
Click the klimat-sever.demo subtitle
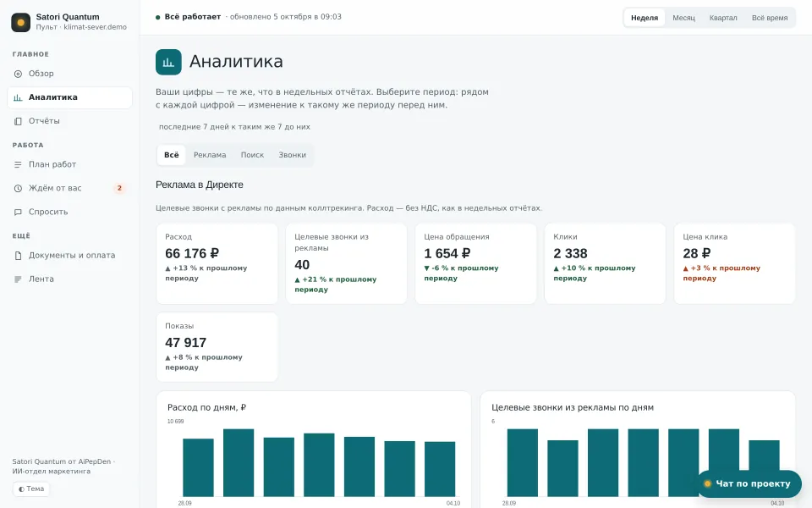coord(96,27)
